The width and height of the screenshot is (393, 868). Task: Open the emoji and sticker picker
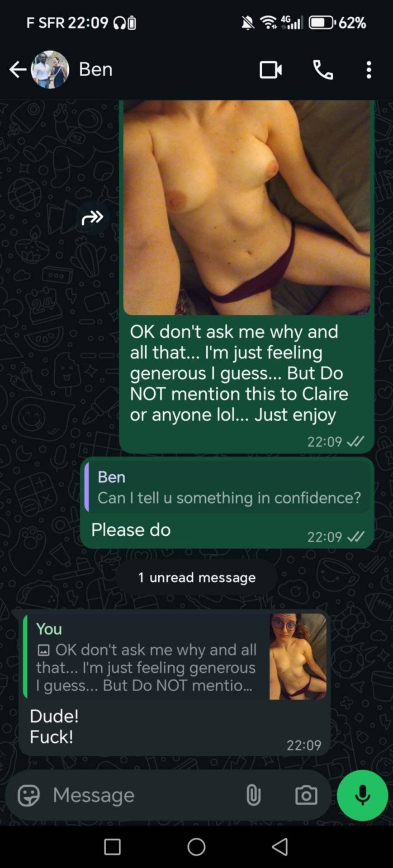pos(28,795)
